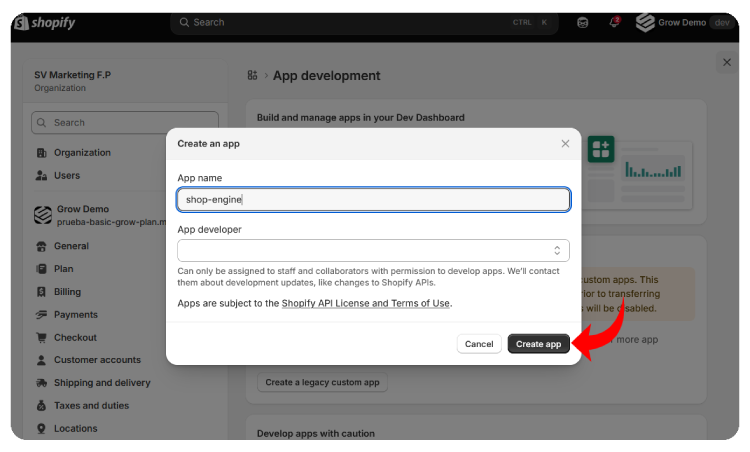Open Checkout settings in sidebar

(75, 338)
